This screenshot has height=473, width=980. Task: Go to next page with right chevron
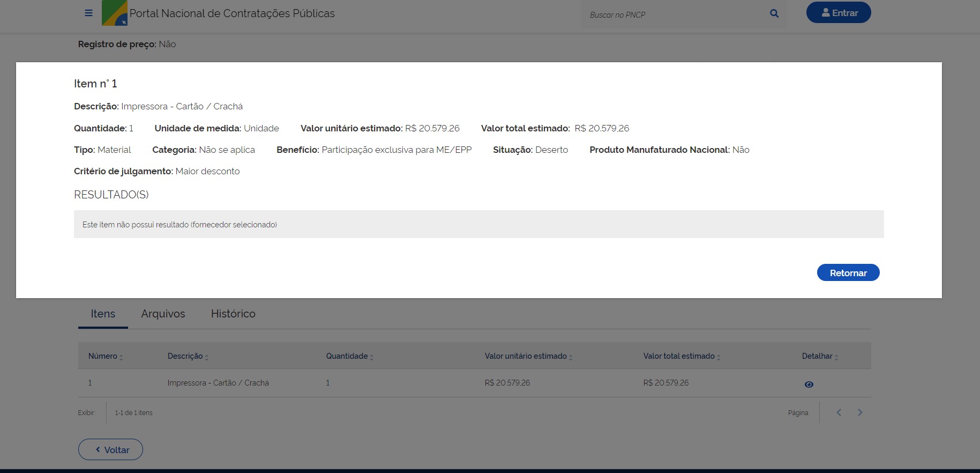860,412
